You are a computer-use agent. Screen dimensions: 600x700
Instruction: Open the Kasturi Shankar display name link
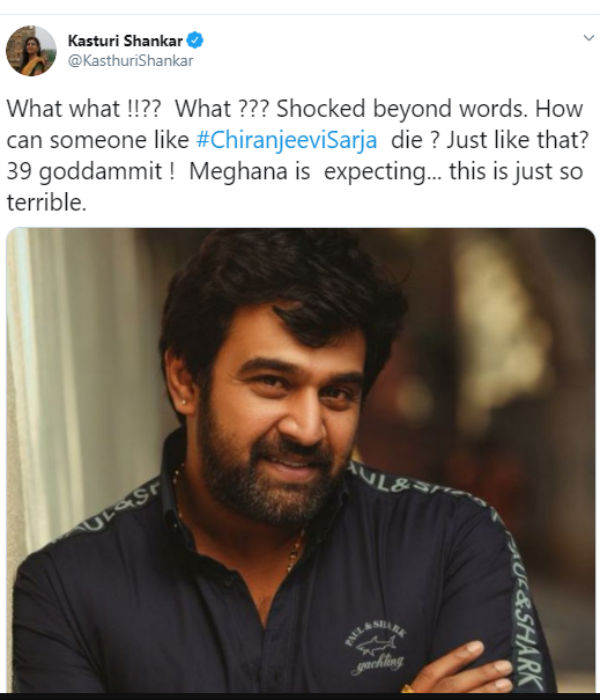(125, 41)
